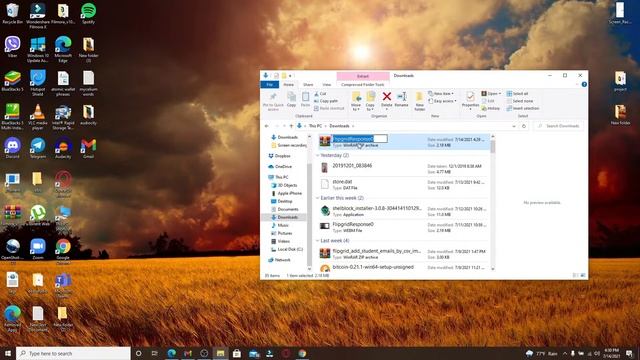The width and height of the screenshot is (640, 360).
Task: Open the File tab
Action: 270,84
